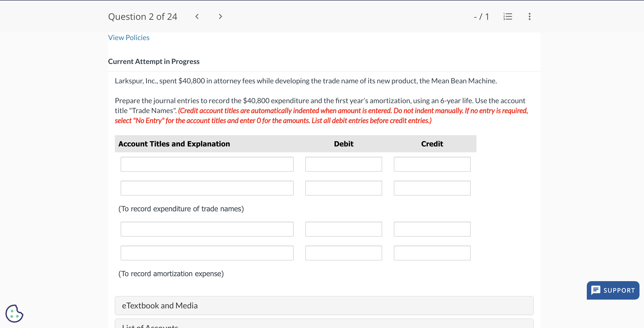Click second row Debit amount field
Viewport: 644px width, 328px height.
(x=343, y=188)
